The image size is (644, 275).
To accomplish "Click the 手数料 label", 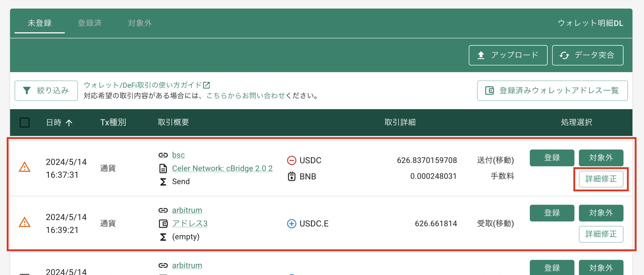I will pyautogui.click(x=502, y=176).
